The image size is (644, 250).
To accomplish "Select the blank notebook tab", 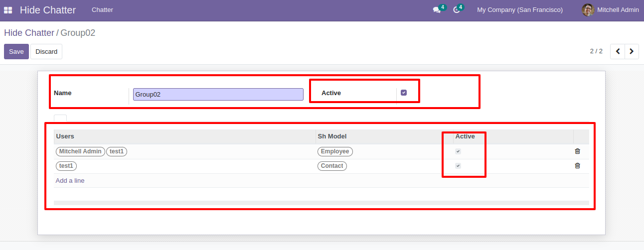I will (x=60, y=119).
